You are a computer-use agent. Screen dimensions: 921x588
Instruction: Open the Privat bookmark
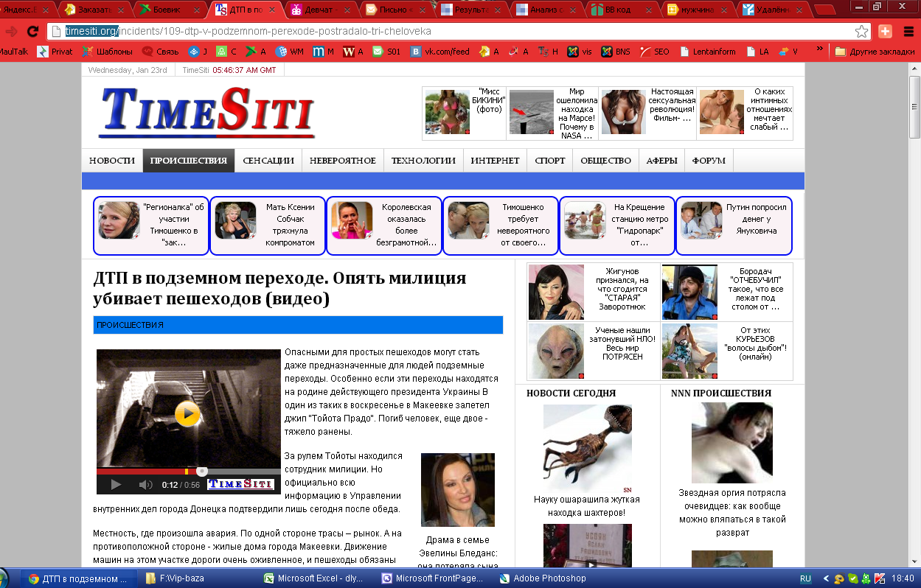tap(55, 52)
